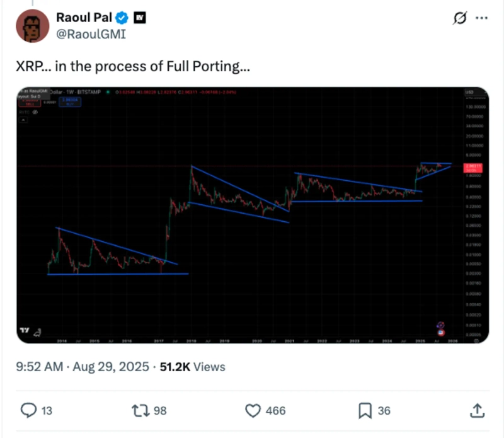Viewport: 504px width, 438px height.
Task: Click the 9:52 AM · Aug 29, 2025 timestamp
Action: [83, 366]
